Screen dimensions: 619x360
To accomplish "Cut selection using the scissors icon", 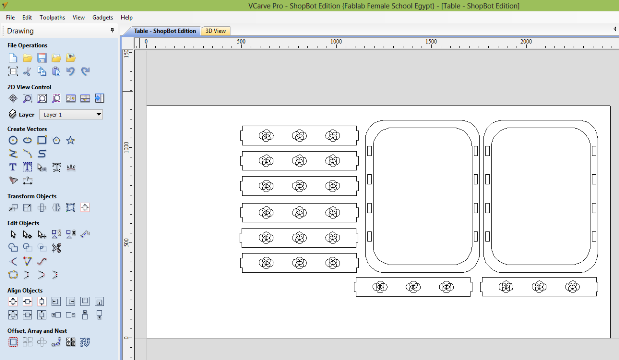I will 27,71.
